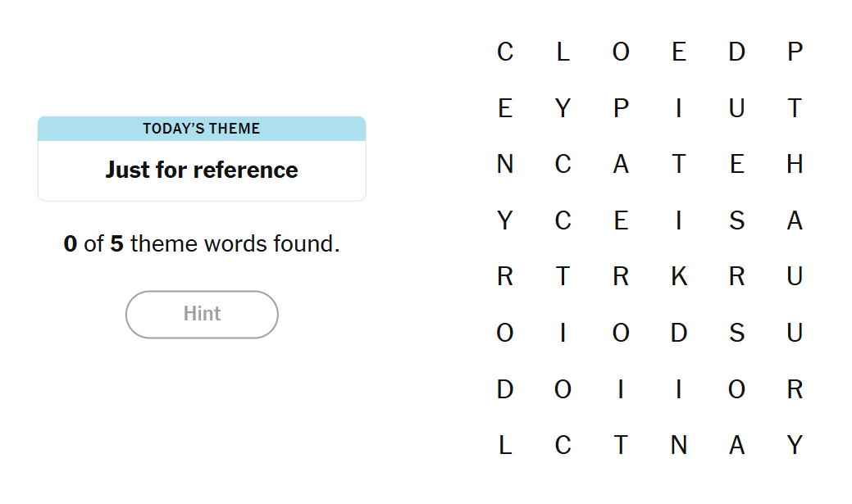Select letter P in the top row

point(794,52)
